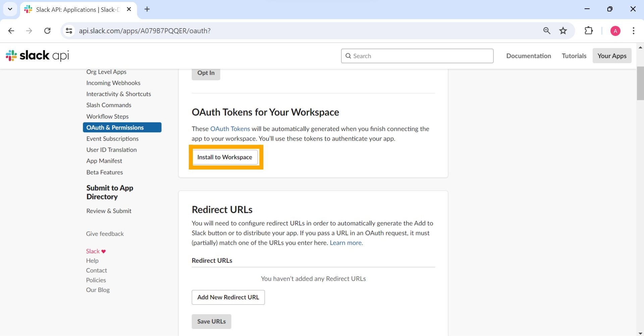
Task: Open the Chrome profile avatar
Action: click(x=615, y=31)
